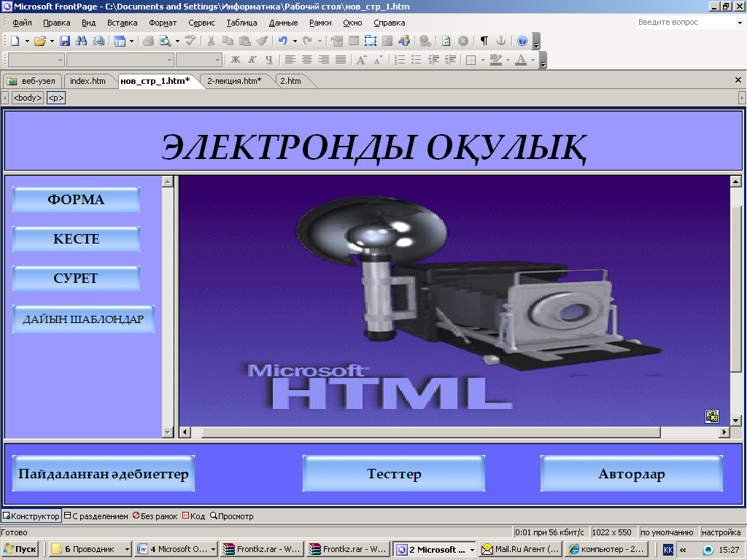Insert a layer with the blue frame icon
Viewport: 747px width, 560px height.
coord(370,41)
